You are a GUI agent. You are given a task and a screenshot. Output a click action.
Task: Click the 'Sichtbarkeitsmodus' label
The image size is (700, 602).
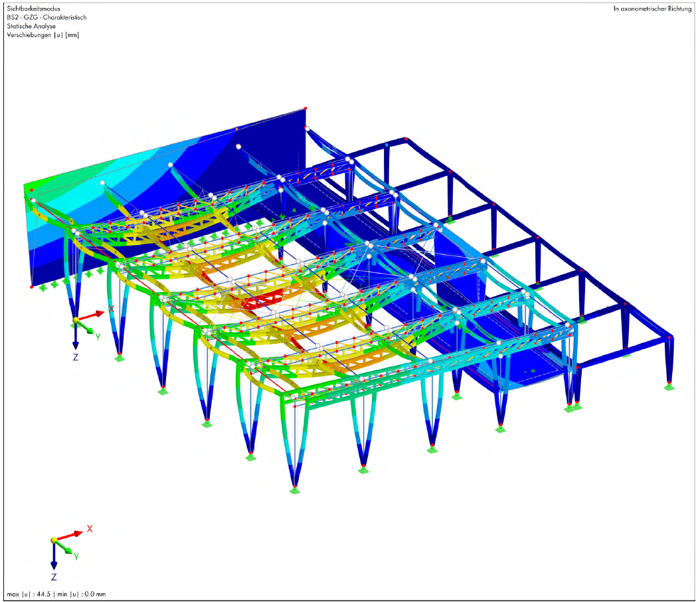(33, 9)
